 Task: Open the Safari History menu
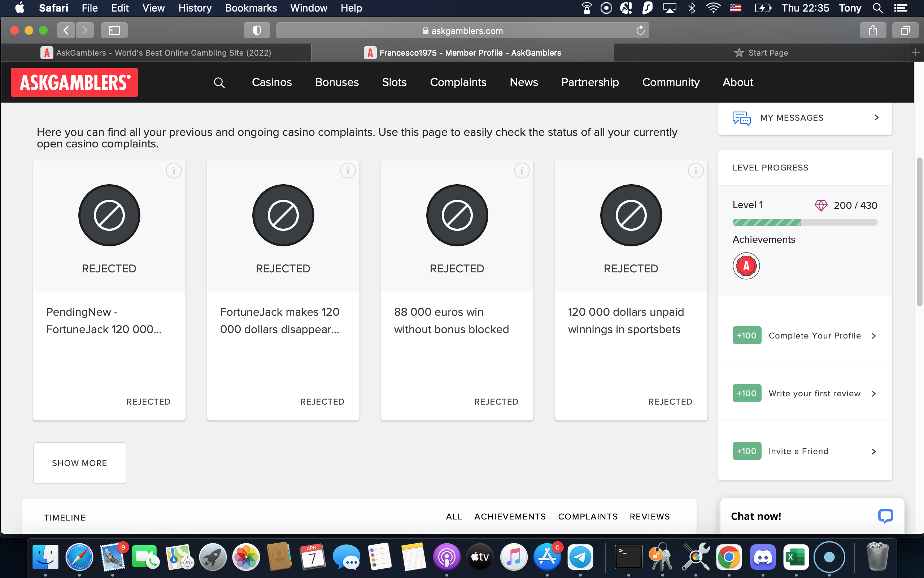pos(195,8)
